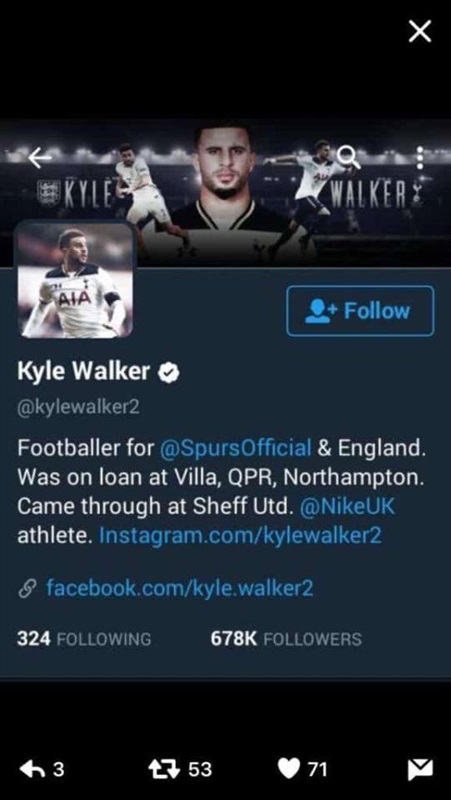Follow Kyle Walker
Viewport: 451px width, 800px height.
point(360,311)
